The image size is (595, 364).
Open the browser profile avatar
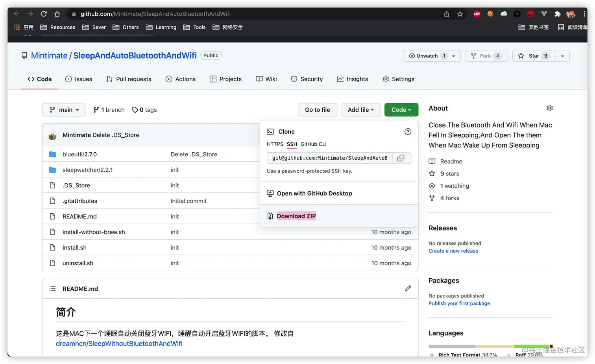tap(571, 14)
